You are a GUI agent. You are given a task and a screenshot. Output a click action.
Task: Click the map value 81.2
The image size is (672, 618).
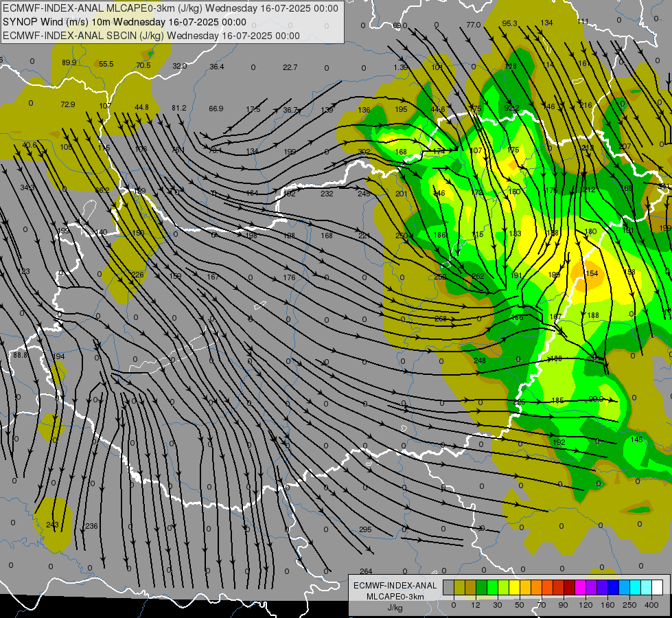click(178, 108)
